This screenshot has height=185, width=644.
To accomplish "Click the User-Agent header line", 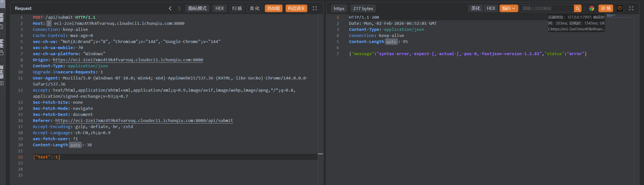I will pos(170,81).
